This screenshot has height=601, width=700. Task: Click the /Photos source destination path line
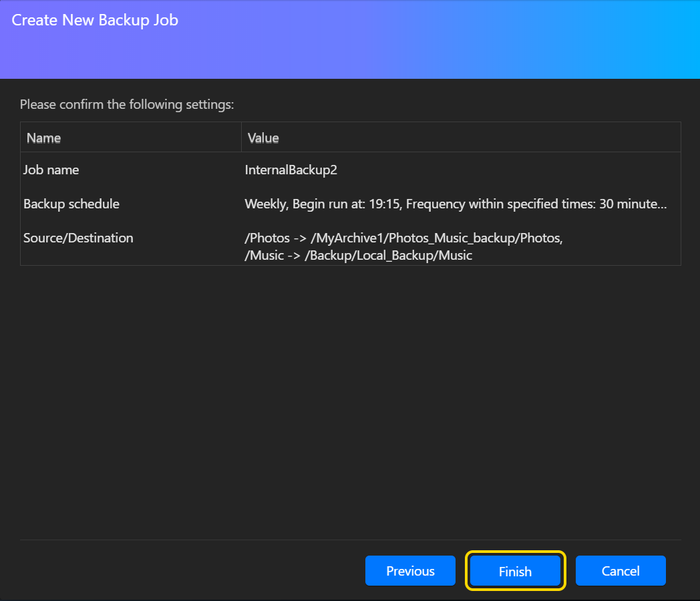pos(403,238)
